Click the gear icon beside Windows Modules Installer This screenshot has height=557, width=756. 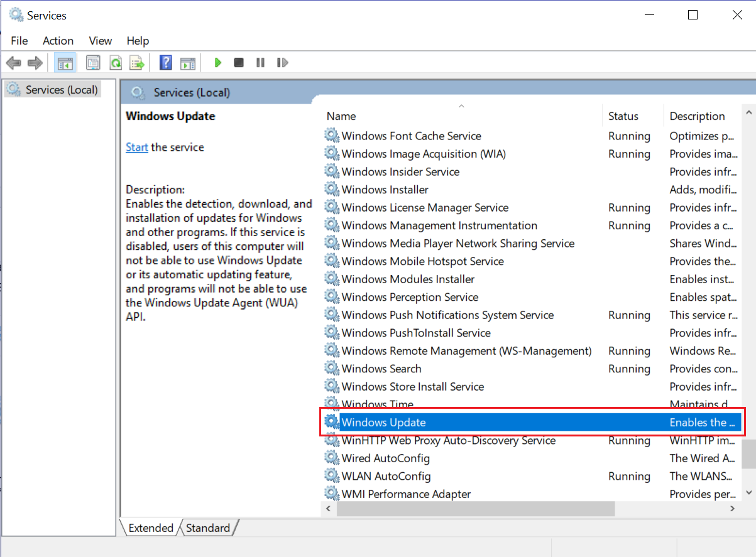tap(331, 279)
